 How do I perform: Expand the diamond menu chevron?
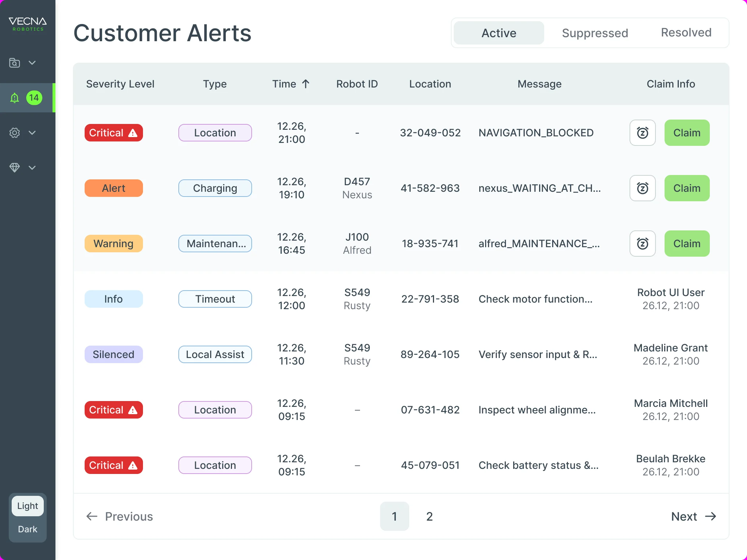coord(32,168)
